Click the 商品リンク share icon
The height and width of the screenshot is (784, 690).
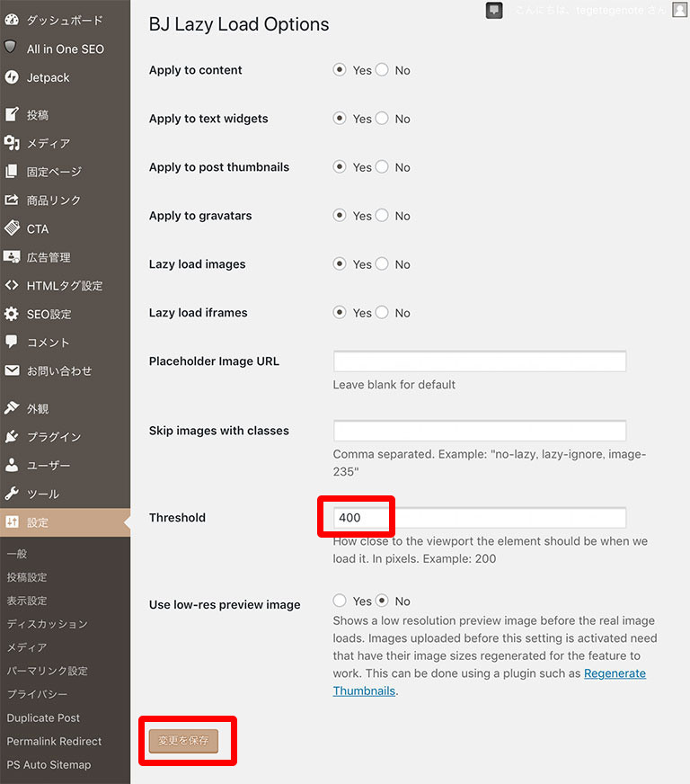pyautogui.click(x=12, y=200)
